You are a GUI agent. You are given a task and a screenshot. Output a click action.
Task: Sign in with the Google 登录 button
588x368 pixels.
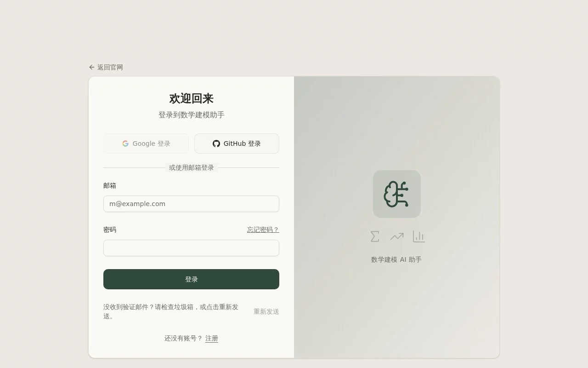(146, 144)
